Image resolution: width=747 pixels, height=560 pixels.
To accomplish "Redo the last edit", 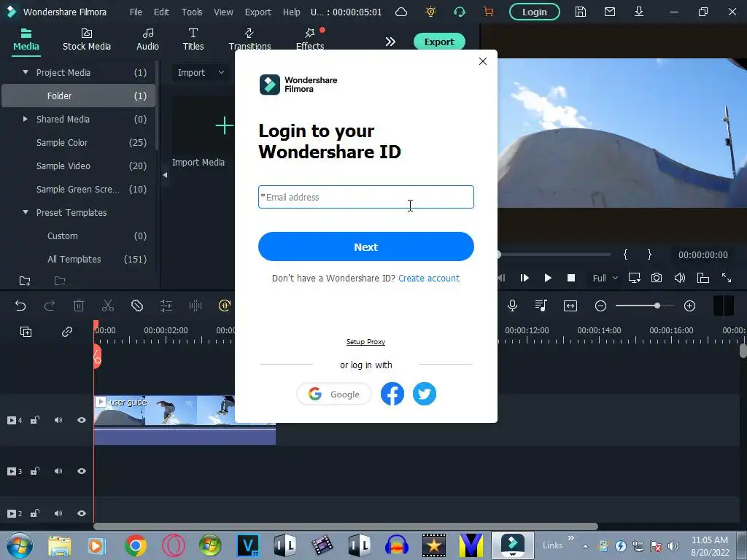I will tap(50, 306).
